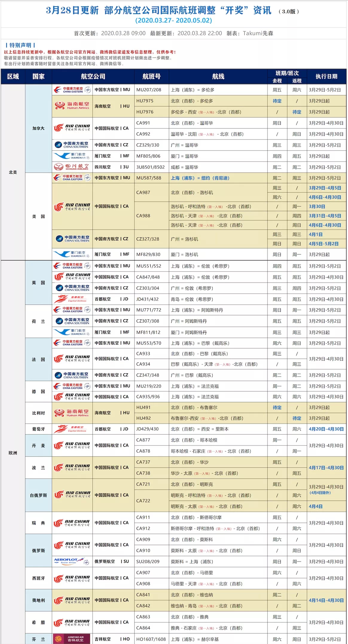Viewport: 348px width, 644px height.
Task: Click the 白俄罗斯 country cell
Action: [39, 495]
